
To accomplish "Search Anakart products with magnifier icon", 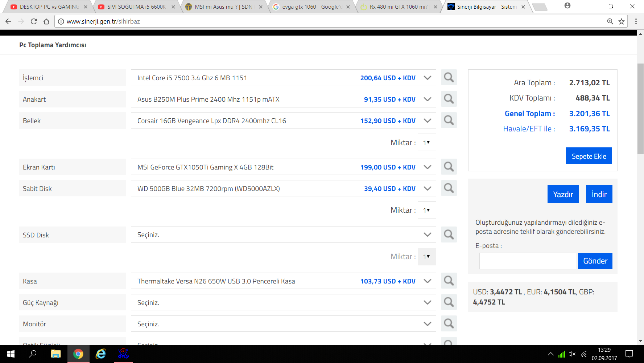I will [449, 99].
